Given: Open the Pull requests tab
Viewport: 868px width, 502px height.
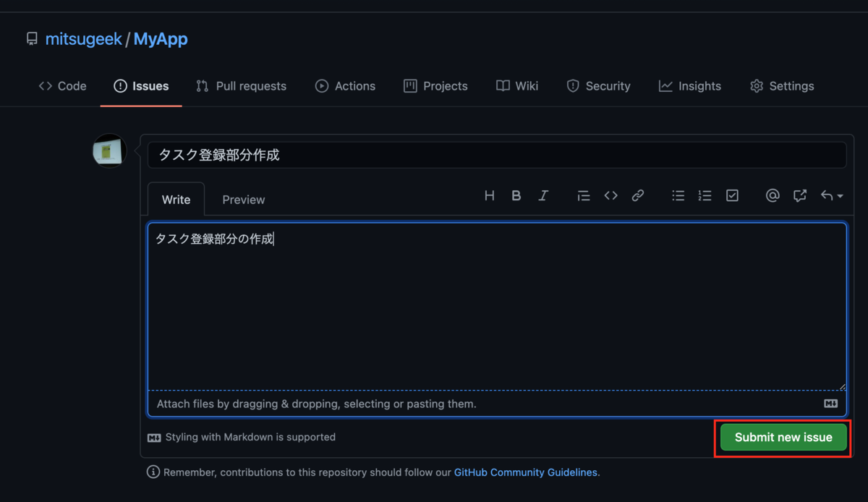Looking at the screenshot, I should coord(241,85).
